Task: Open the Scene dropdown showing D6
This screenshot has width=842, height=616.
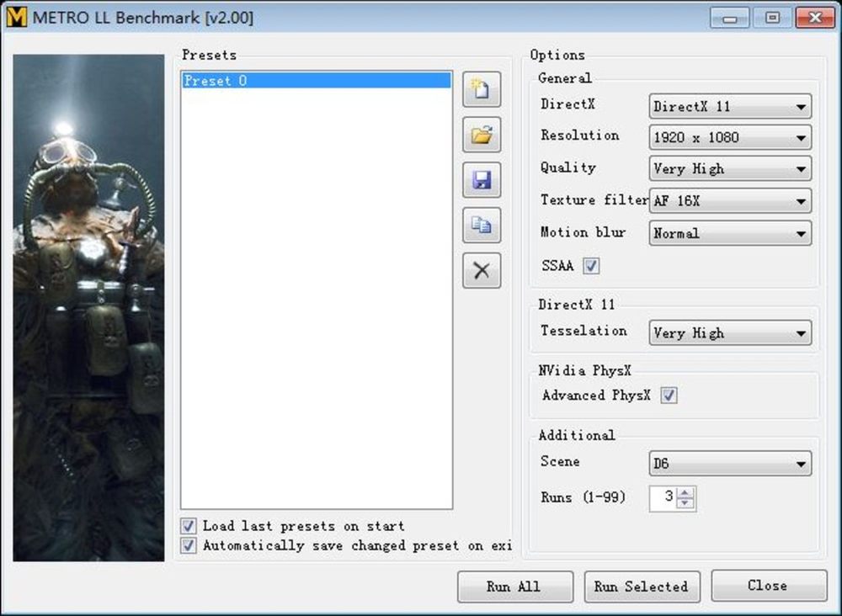Action: pos(730,463)
